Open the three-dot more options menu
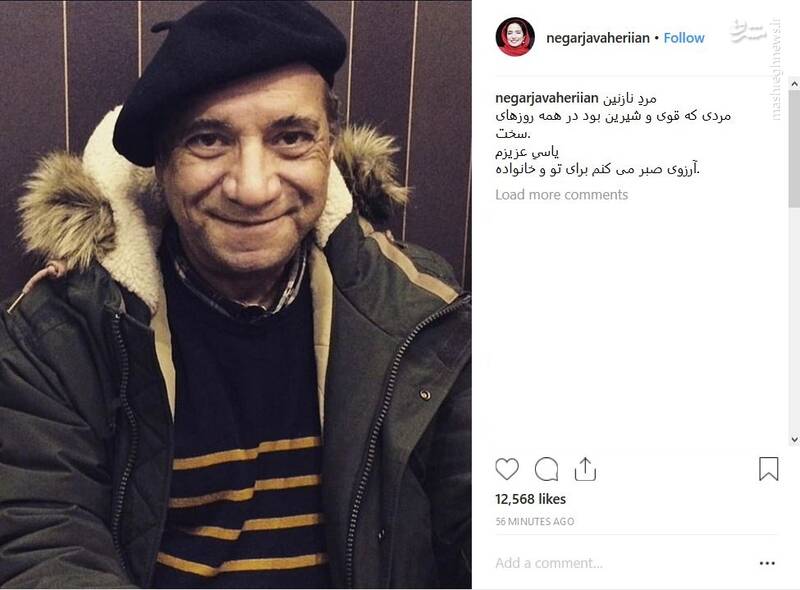The height and width of the screenshot is (590, 800). pos(767,563)
